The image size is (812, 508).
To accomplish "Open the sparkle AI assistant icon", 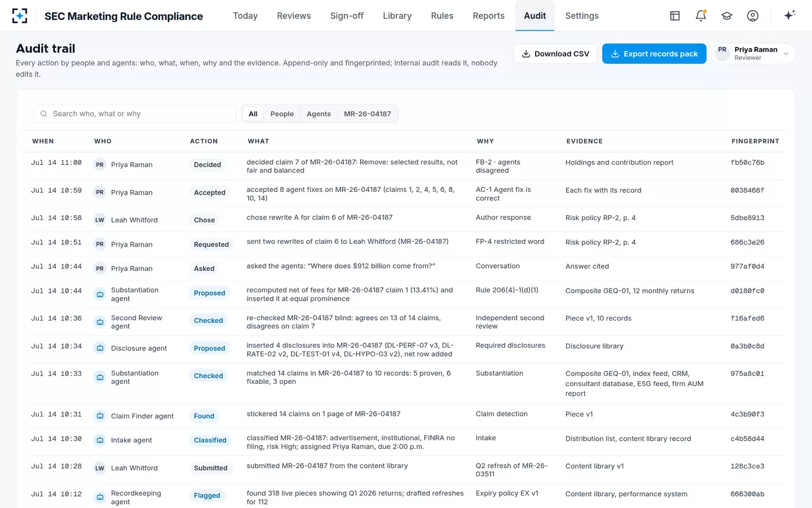I will [789, 15].
